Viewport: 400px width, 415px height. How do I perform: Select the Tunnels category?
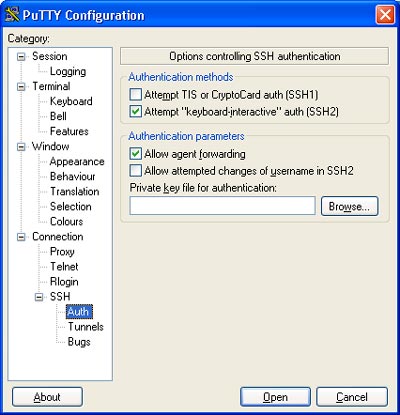click(x=86, y=327)
